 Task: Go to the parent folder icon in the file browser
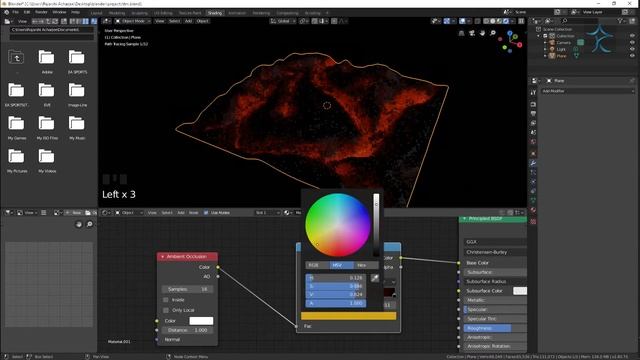click(x=16, y=58)
